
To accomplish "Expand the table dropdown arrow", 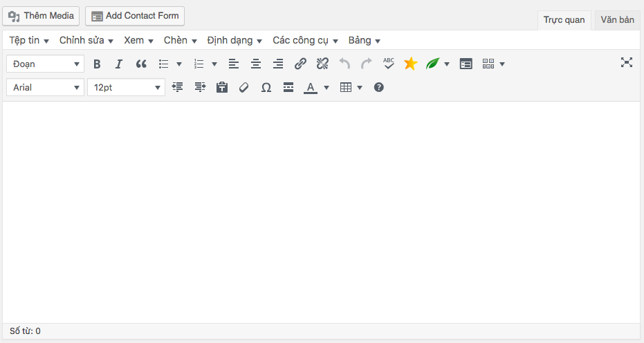I will coord(360,88).
